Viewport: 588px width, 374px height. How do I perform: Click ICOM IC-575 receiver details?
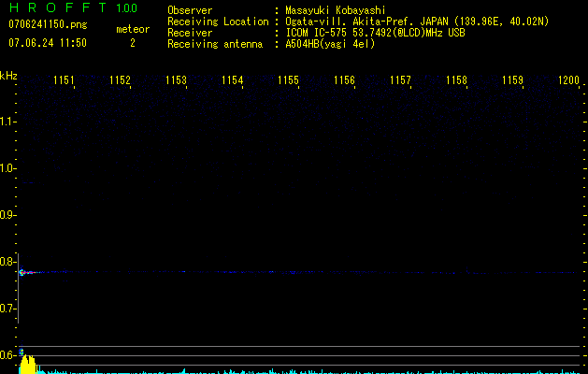375,33
